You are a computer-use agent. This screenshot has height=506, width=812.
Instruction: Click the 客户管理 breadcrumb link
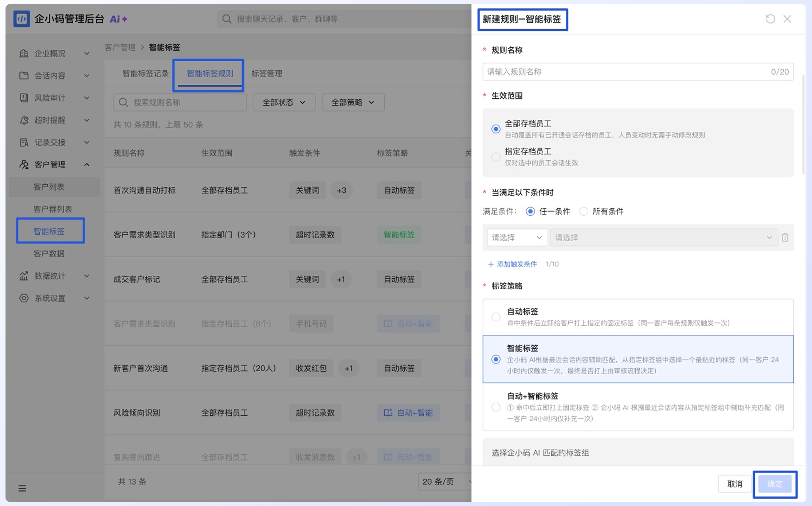[120, 47]
